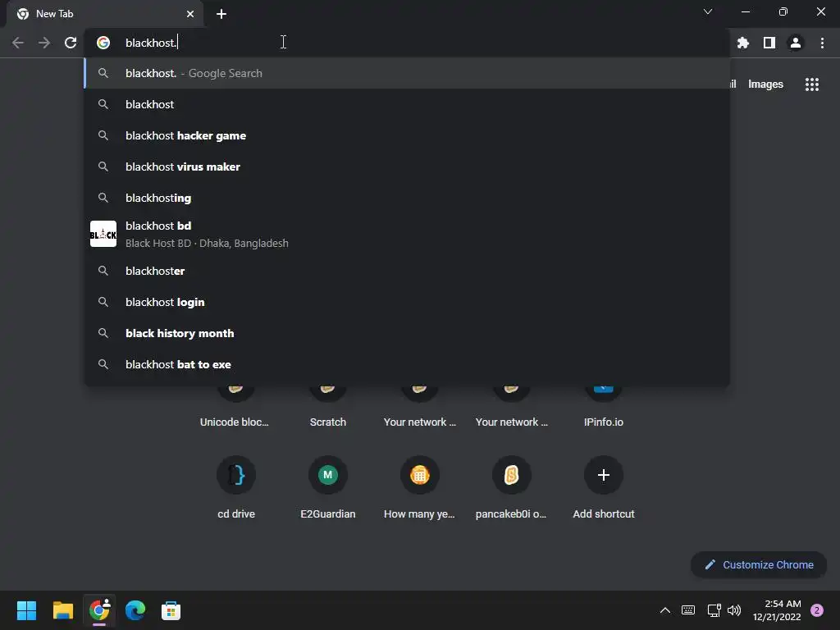Open the Images link

pos(765,84)
